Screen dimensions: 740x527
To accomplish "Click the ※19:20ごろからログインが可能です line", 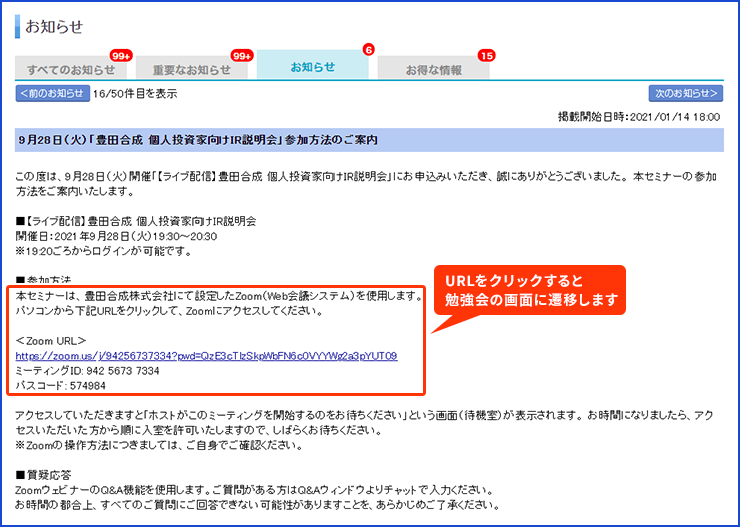I will 104,251.
